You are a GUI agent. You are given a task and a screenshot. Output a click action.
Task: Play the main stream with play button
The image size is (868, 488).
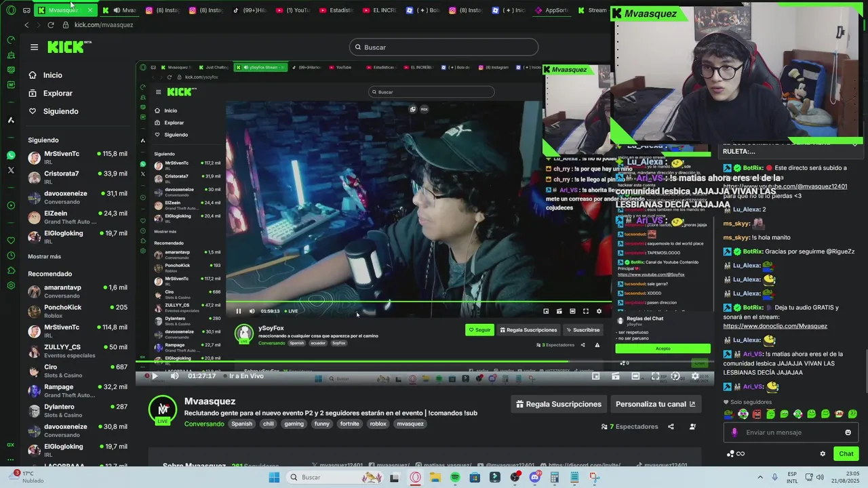pos(155,376)
